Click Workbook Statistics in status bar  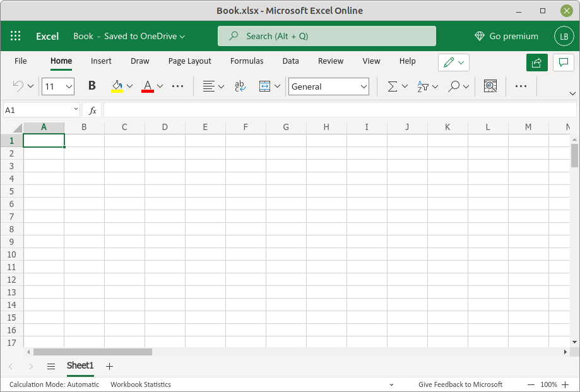pos(141,384)
